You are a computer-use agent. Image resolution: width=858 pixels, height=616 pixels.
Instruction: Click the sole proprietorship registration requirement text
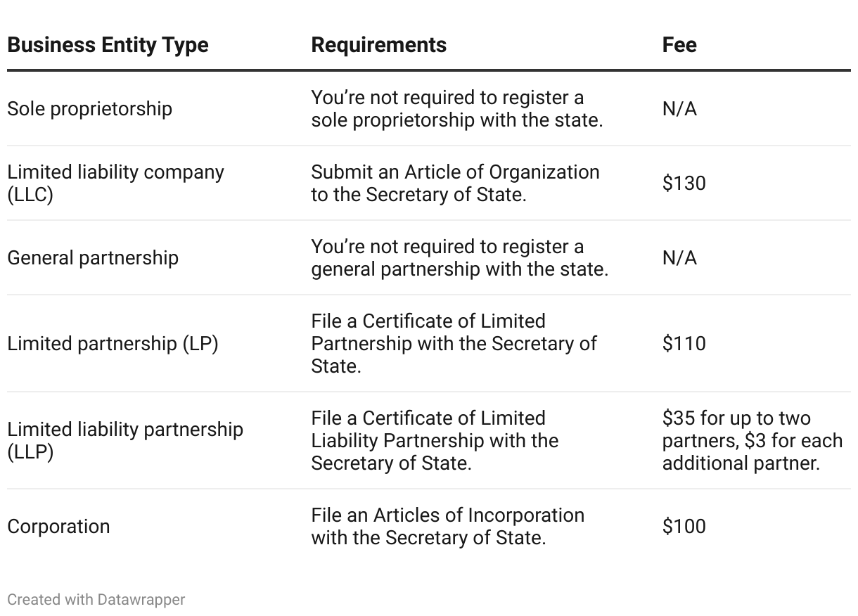point(456,109)
